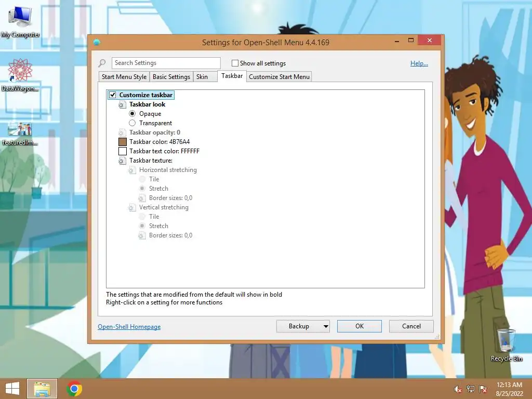The height and width of the screenshot is (399, 532).
Task: Open File Explorer from the taskbar
Action: pyautogui.click(x=42, y=389)
